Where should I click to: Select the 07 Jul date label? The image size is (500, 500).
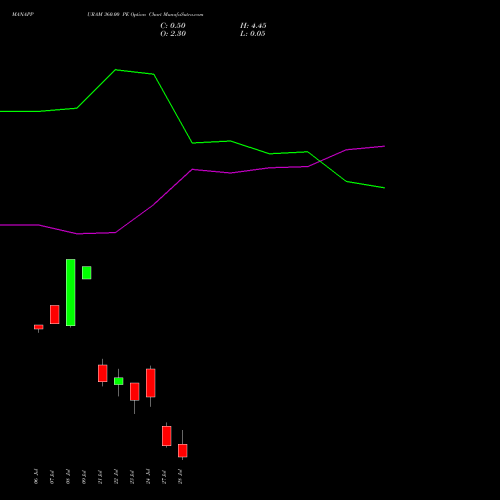pyautogui.click(x=52, y=476)
